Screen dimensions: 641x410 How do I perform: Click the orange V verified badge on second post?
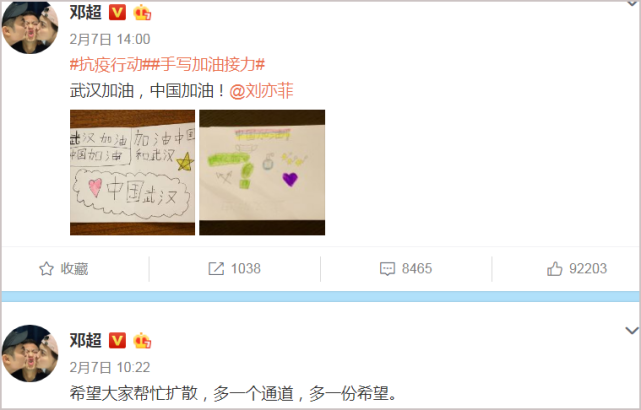coord(117,340)
